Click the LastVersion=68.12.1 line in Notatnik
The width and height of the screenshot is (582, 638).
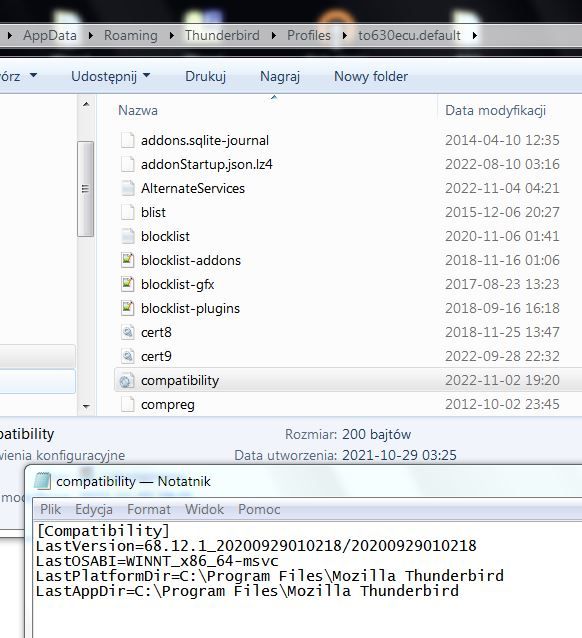click(x=256, y=546)
